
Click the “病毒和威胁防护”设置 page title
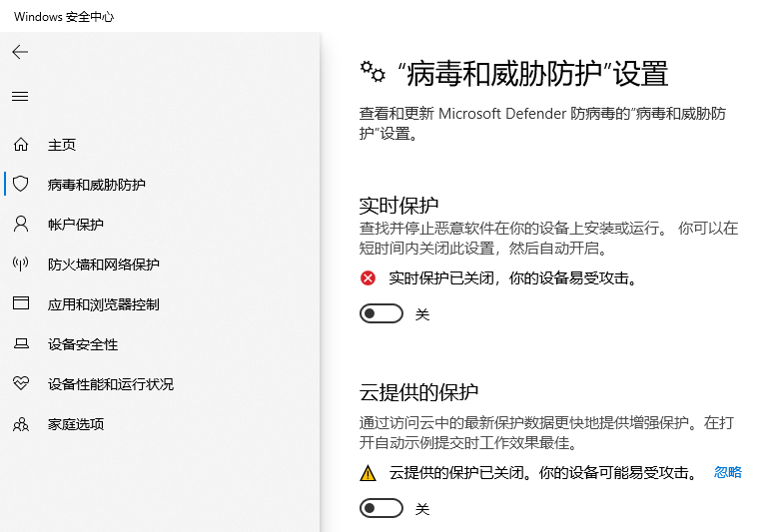click(532, 73)
